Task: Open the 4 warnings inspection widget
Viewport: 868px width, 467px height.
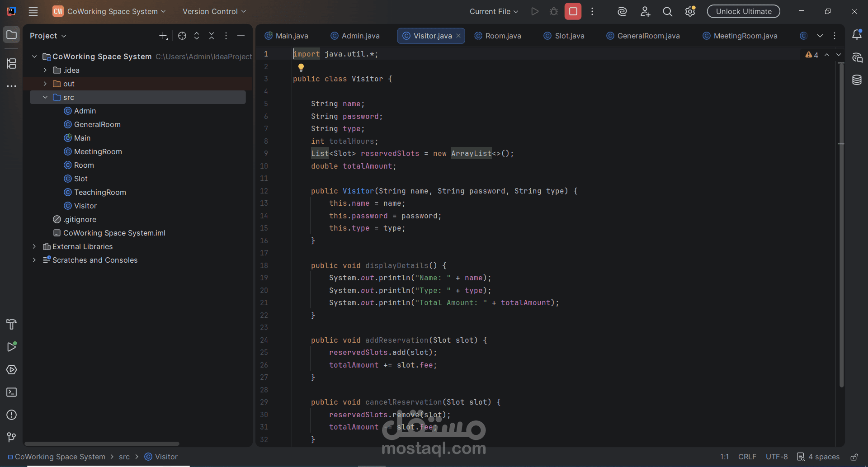Action: [x=812, y=55]
